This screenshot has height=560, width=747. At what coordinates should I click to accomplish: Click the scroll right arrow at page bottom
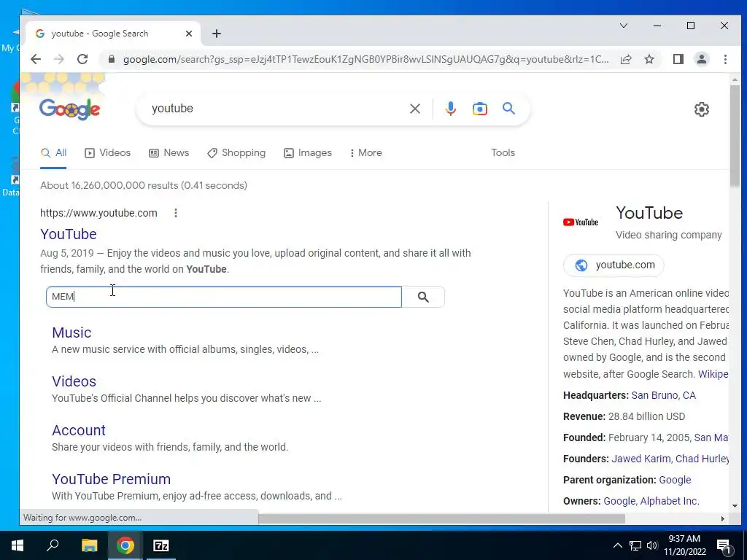[723, 518]
